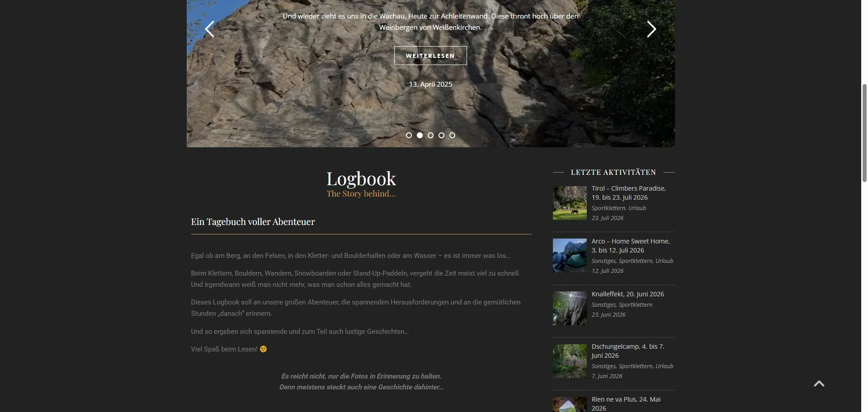Open Urlaub category under Tirol post
The image size is (868, 412).
click(637, 208)
